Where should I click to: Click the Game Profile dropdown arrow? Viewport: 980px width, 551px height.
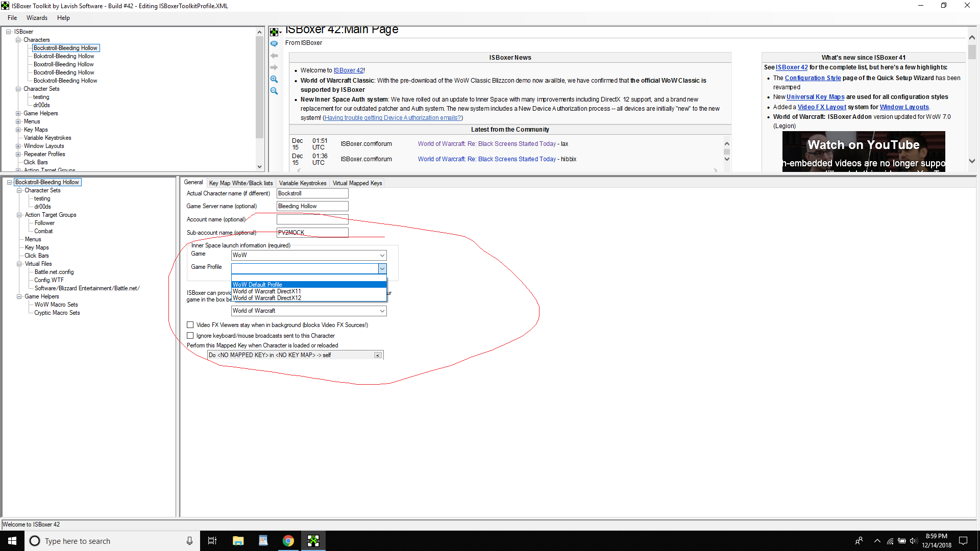point(382,268)
